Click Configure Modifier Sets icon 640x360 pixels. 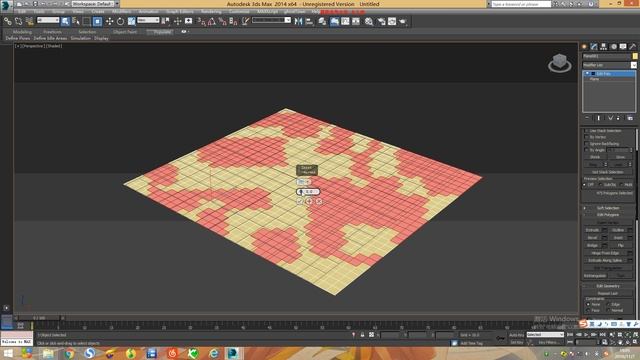[x=630, y=118]
